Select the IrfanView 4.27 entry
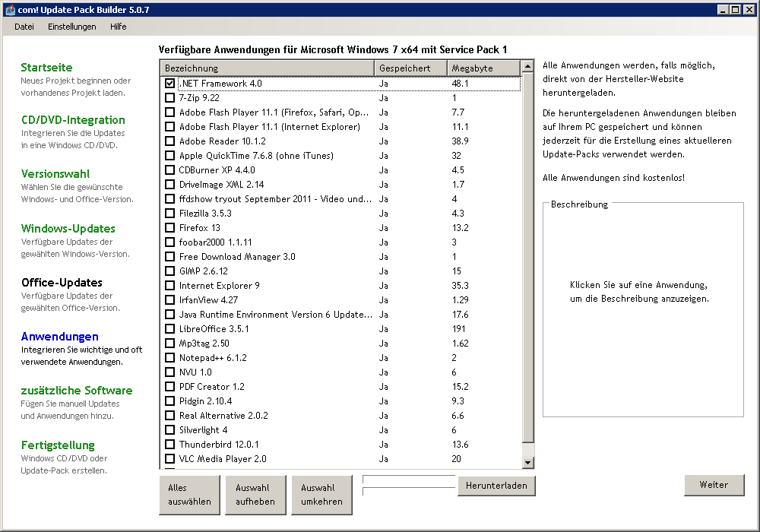The width and height of the screenshot is (760, 532). tap(208, 300)
